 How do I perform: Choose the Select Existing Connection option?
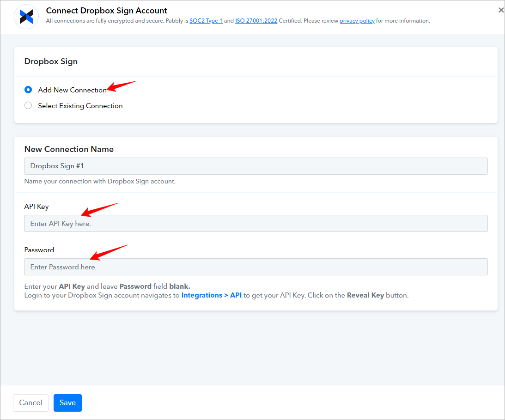28,106
